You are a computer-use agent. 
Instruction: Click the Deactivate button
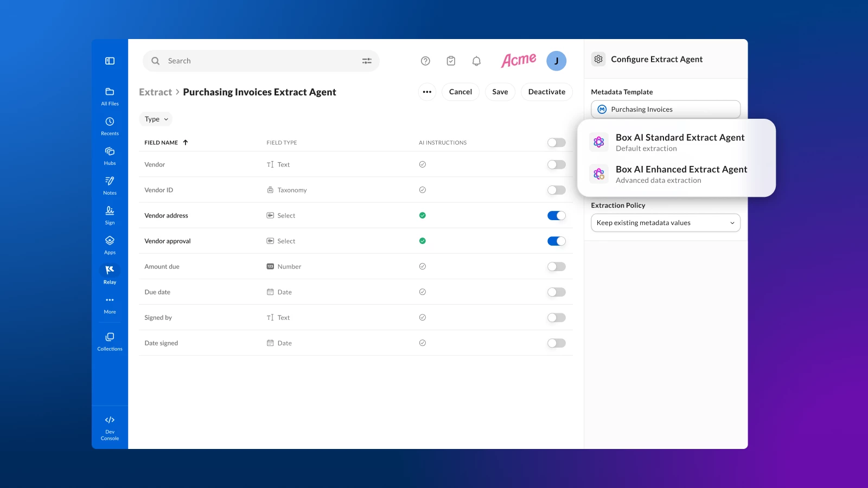(x=547, y=92)
